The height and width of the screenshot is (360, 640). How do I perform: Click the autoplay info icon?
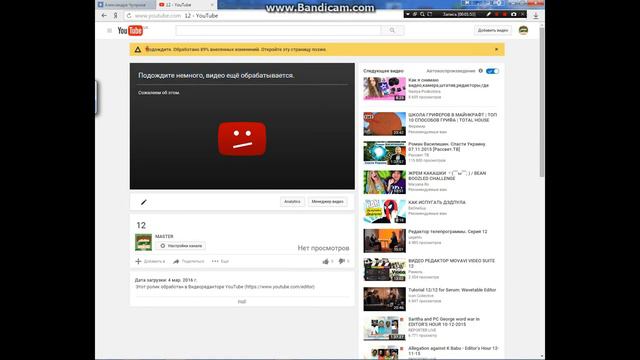coord(480,71)
